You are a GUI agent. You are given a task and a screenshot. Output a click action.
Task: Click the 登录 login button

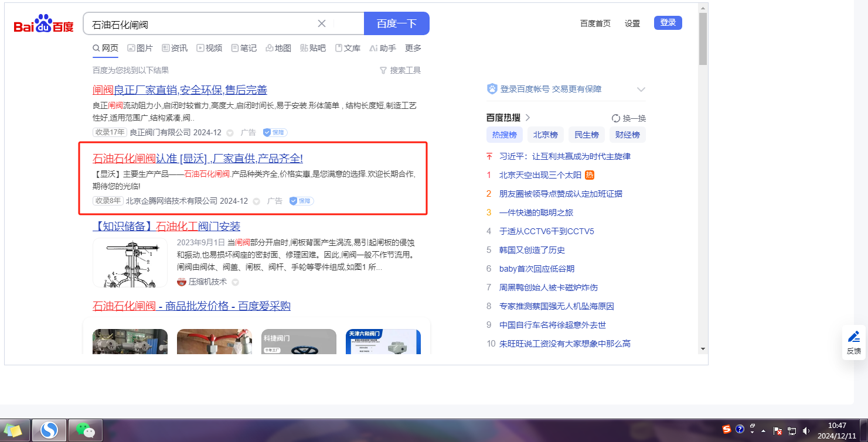(668, 23)
